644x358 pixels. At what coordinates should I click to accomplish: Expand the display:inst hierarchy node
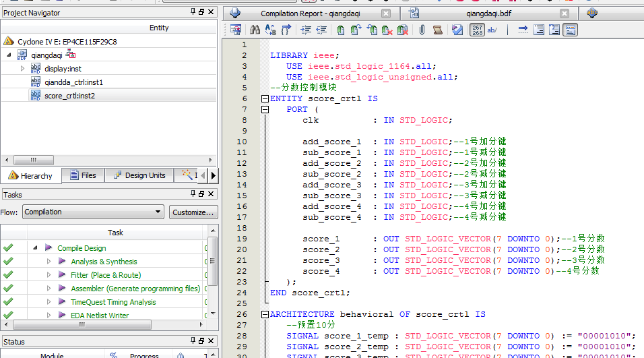pyautogui.click(x=22, y=68)
